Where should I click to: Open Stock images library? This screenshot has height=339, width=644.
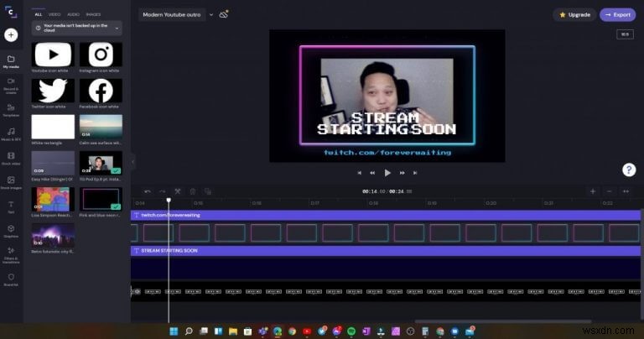pyautogui.click(x=11, y=183)
